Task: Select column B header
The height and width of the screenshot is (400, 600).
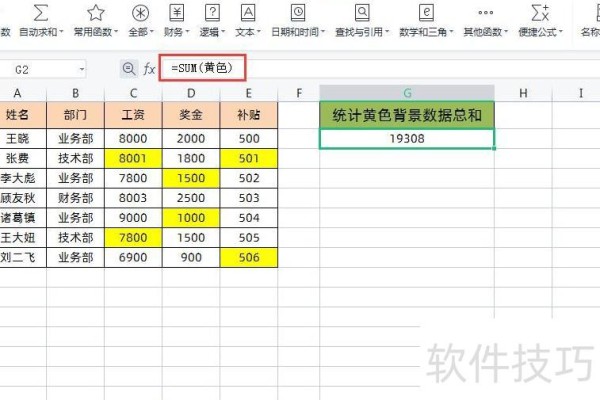Action: tap(75, 93)
